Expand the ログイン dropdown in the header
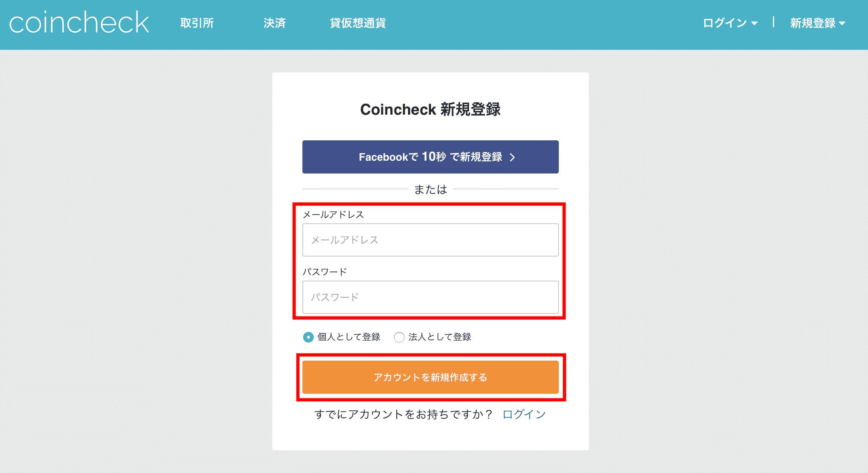 [725, 23]
